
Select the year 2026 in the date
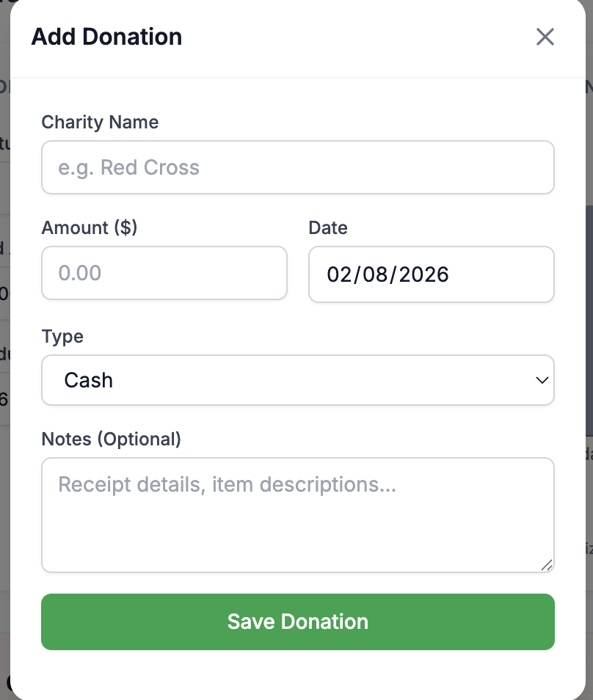pyautogui.click(x=423, y=274)
